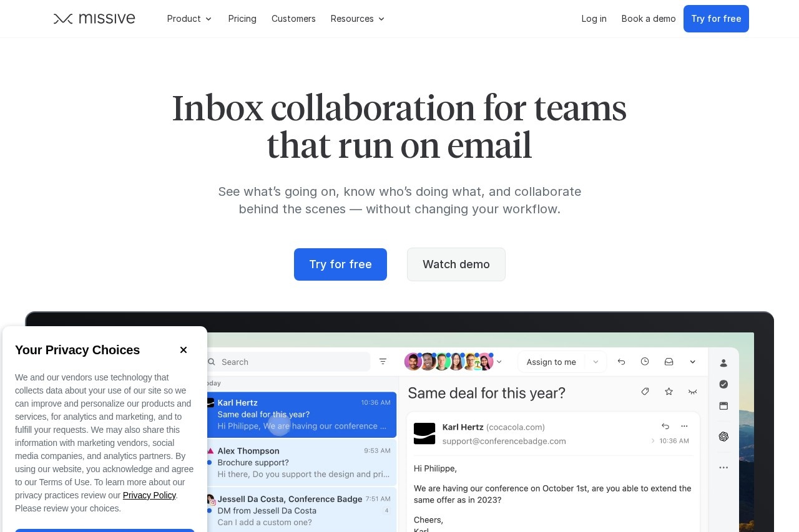Open the Customers nav item
The width and height of the screenshot is (799, 532).
tap(293, 19)
